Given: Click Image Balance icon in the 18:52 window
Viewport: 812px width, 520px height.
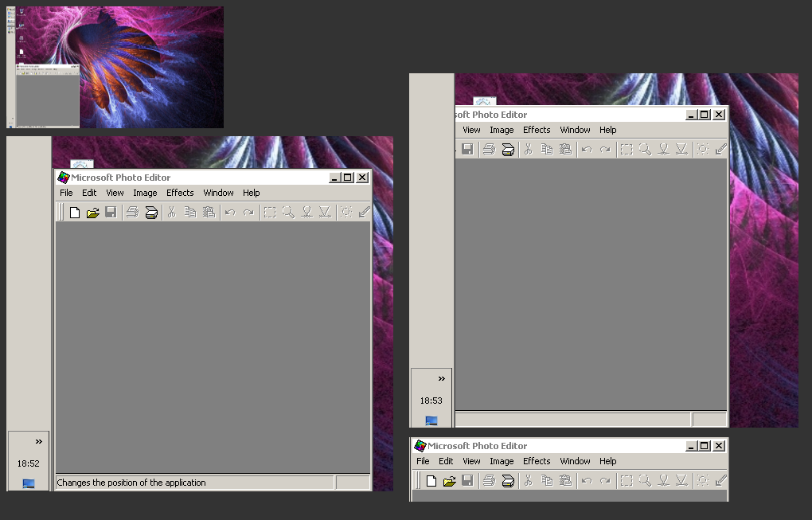Looking at the screenshot, I should coord(346,213).
